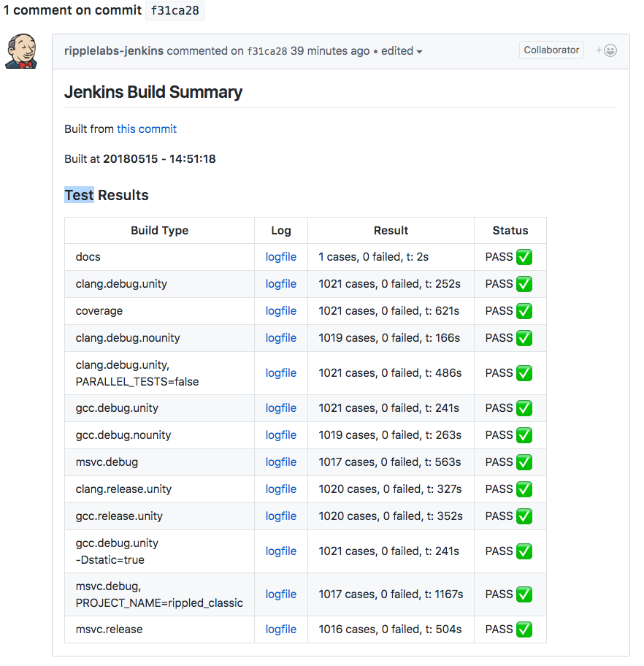Open the logfile for gcc.release.unity

point(281,516)
